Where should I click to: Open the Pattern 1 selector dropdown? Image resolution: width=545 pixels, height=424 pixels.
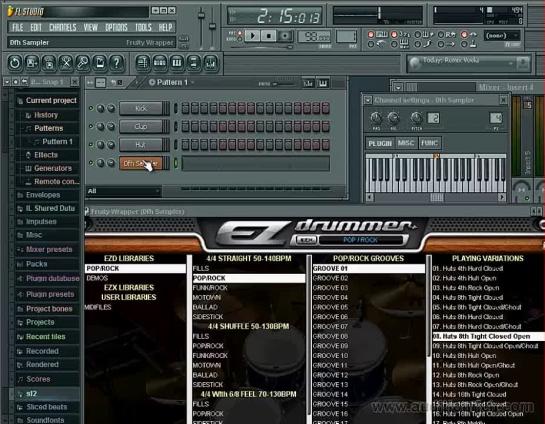171,82
